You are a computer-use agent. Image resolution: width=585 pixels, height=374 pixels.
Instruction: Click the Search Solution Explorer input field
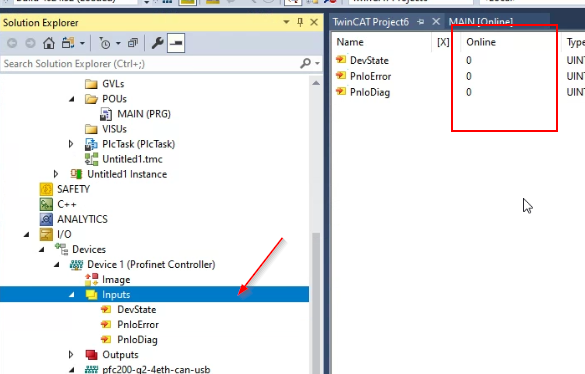click(x=149, y=64)
